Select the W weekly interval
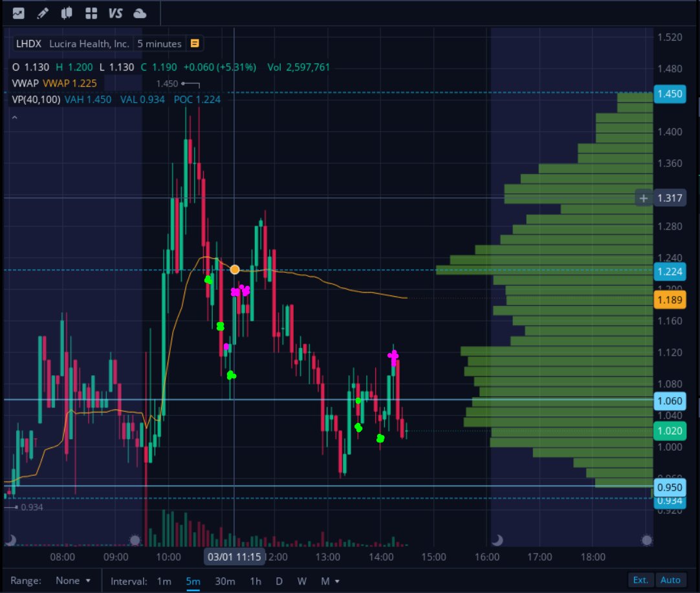Image resolution: width=700 pixels, height=593 pixels. 301,581
